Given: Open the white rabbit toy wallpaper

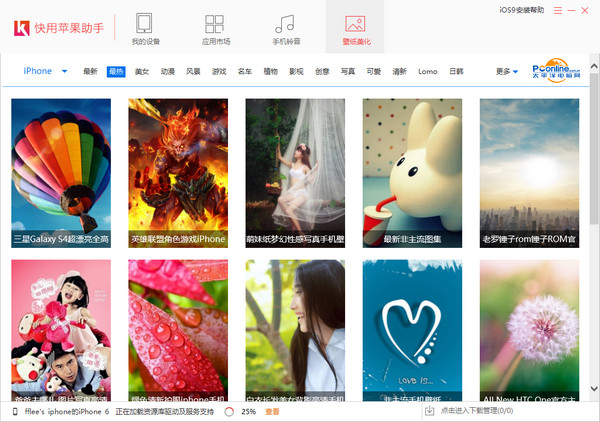Looking at the screenshot, I should point(412,173).
